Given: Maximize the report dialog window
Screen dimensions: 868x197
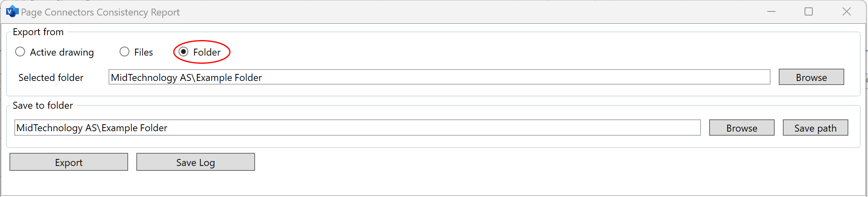Looking at the screenshot, I should point(808,11).
